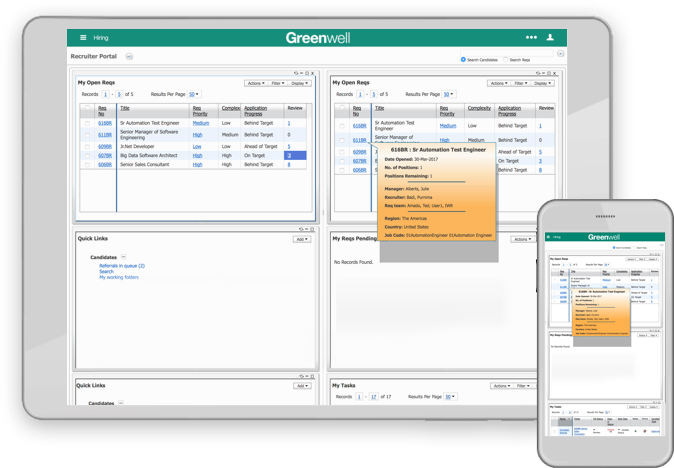Click Medium priority link in left table

point(201,123)
